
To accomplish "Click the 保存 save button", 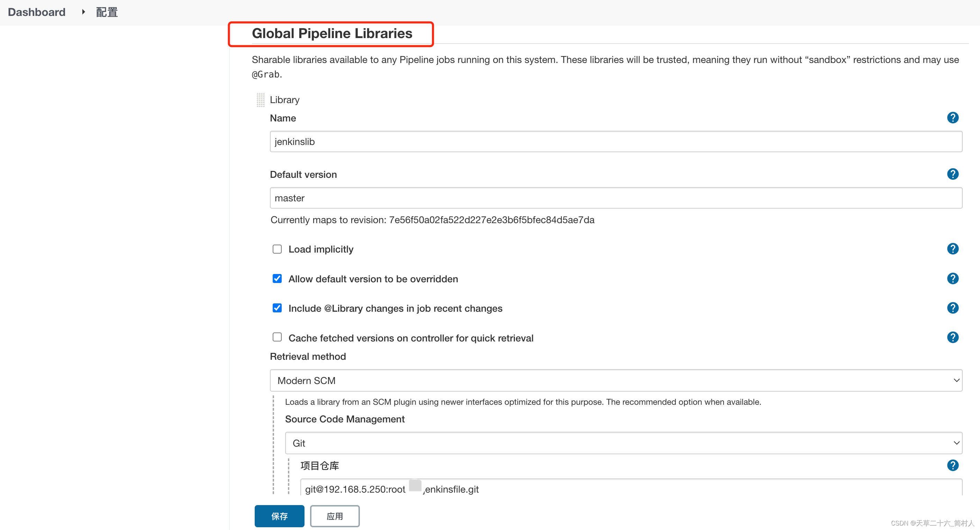I will (279, 516).
